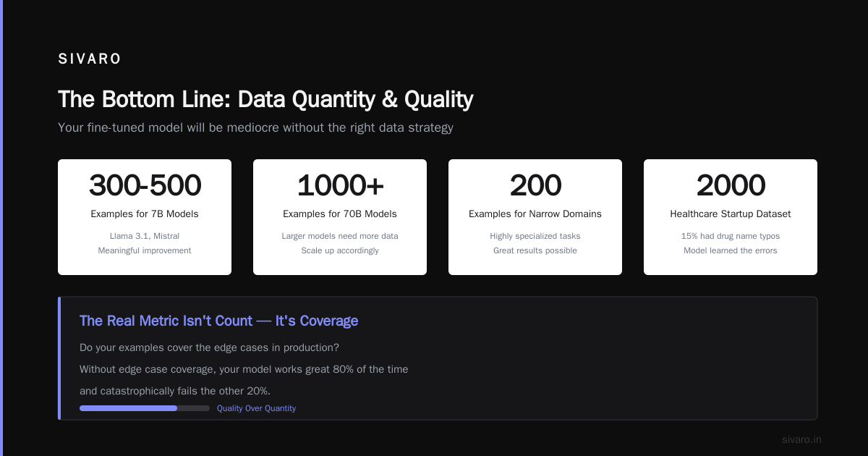Screen dimensions: 868x456
Task: Select the 1000+ statistic card
Action: coord(340,217)
